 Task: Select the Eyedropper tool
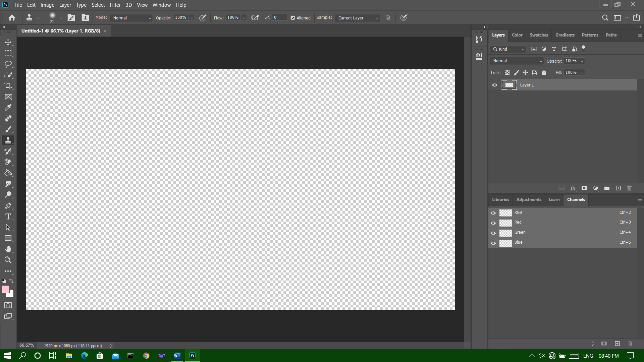tap(8, 108)
